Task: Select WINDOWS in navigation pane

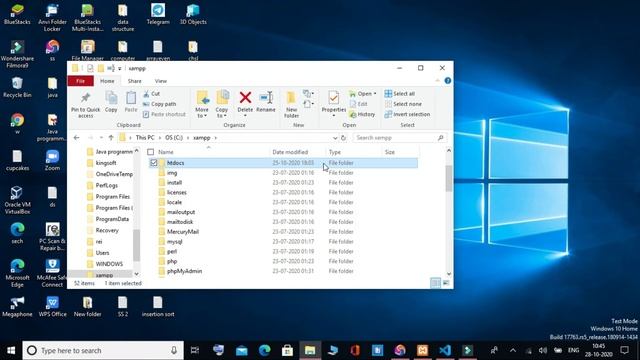Action: pos(109,264)
